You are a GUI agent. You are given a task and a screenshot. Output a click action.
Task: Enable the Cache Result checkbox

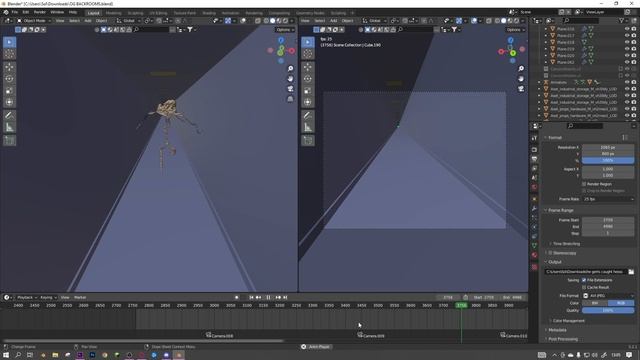tap(584, 287)
